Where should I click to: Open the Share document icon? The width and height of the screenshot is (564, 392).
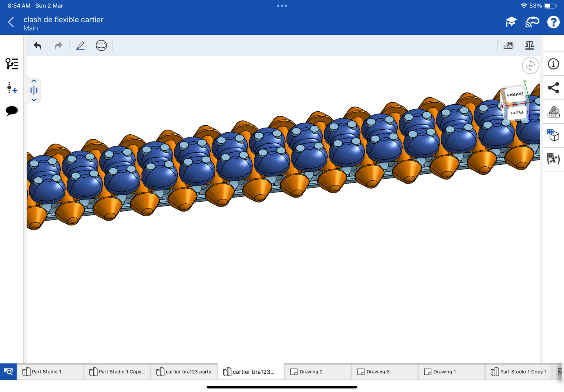coord(553,88)
